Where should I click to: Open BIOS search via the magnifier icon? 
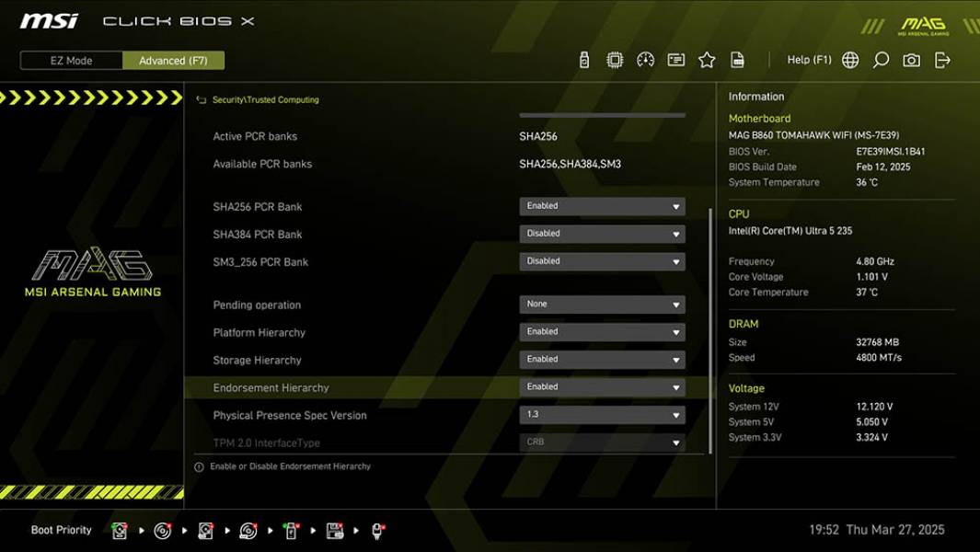point(881,60)
